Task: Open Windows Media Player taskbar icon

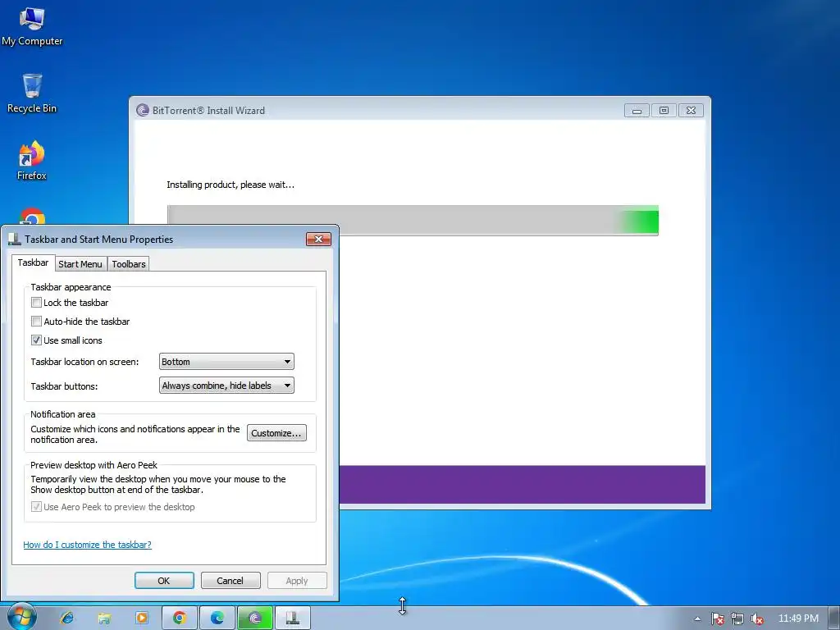Action: 142,619
